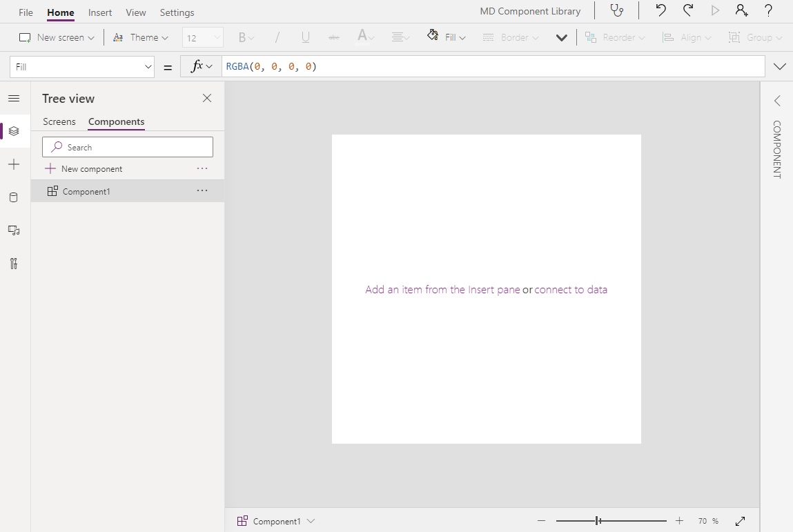This screenshot has width=793, height=532.
Task: Click the zoom slider track
Action: click(635, 521)
